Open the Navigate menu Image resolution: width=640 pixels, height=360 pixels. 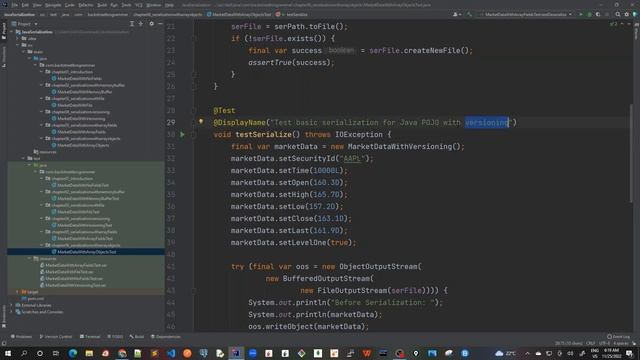point(53,5)
